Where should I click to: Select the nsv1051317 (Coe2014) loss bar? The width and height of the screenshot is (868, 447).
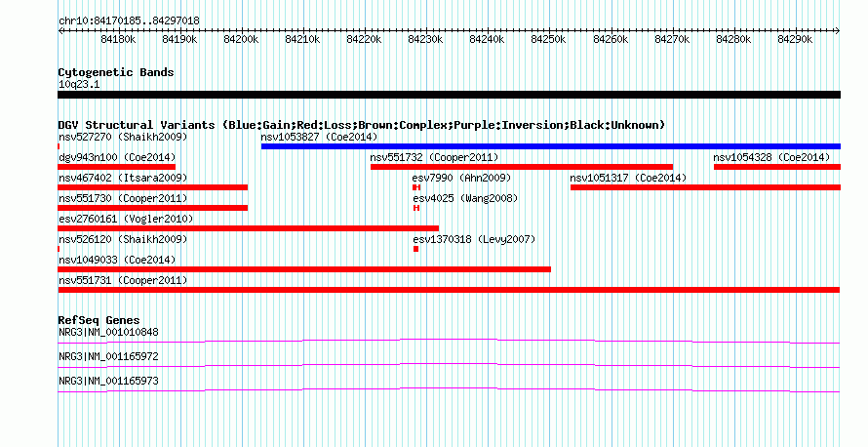click(705, 187)
